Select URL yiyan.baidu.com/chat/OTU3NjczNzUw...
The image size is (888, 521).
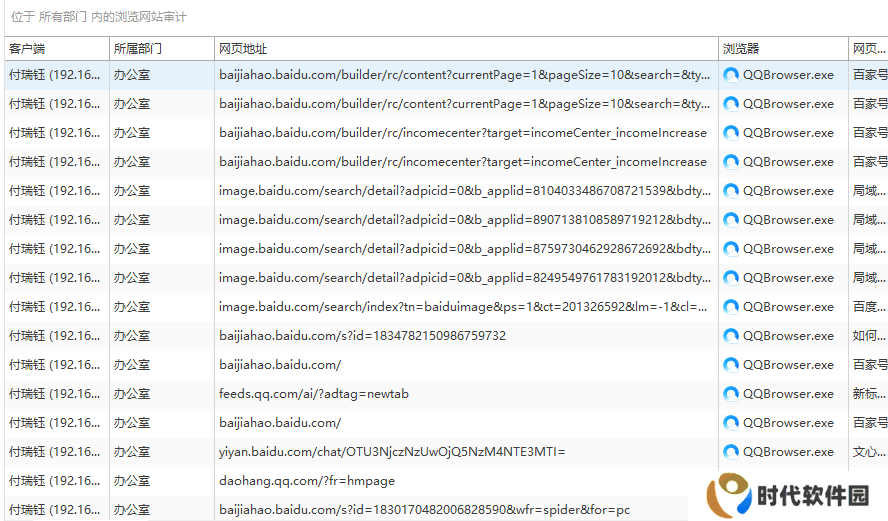pyautogui.click(x=392, y=452)
